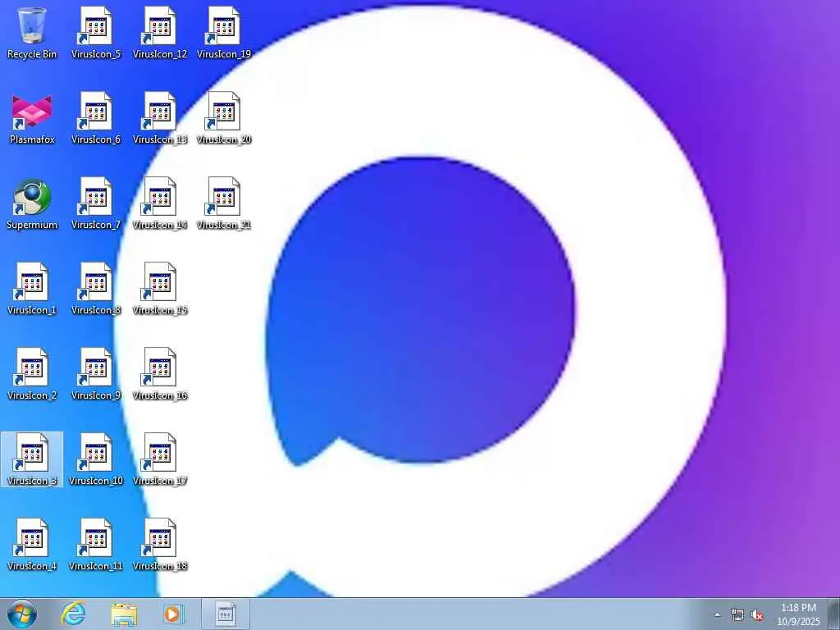Select the VirusIcon_17 shortcut
This screenshot has height=630, width=840.
click(160, 459)
